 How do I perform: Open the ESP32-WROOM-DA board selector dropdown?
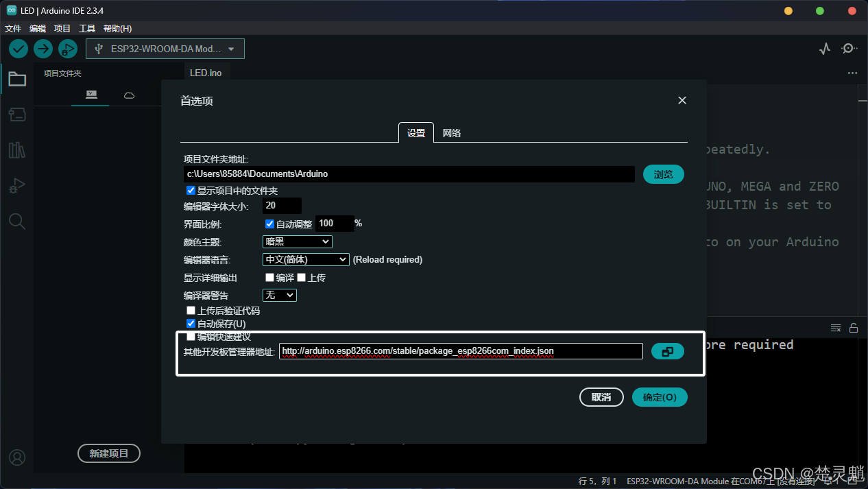[x=165, y=49]
